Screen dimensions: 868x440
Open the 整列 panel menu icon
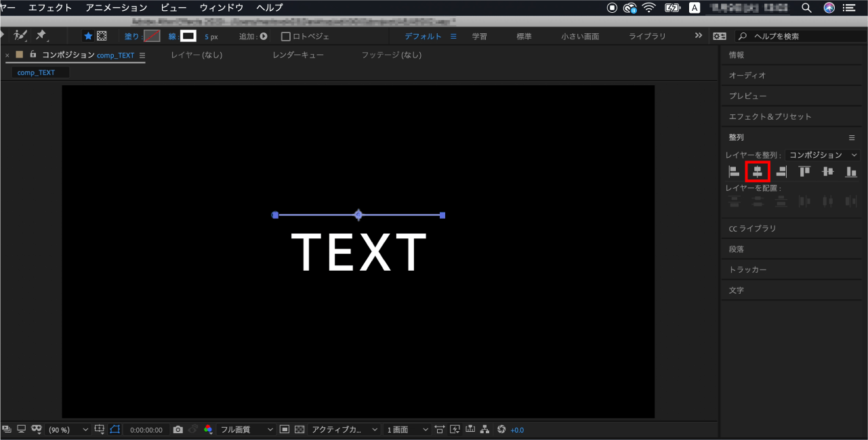852,137
